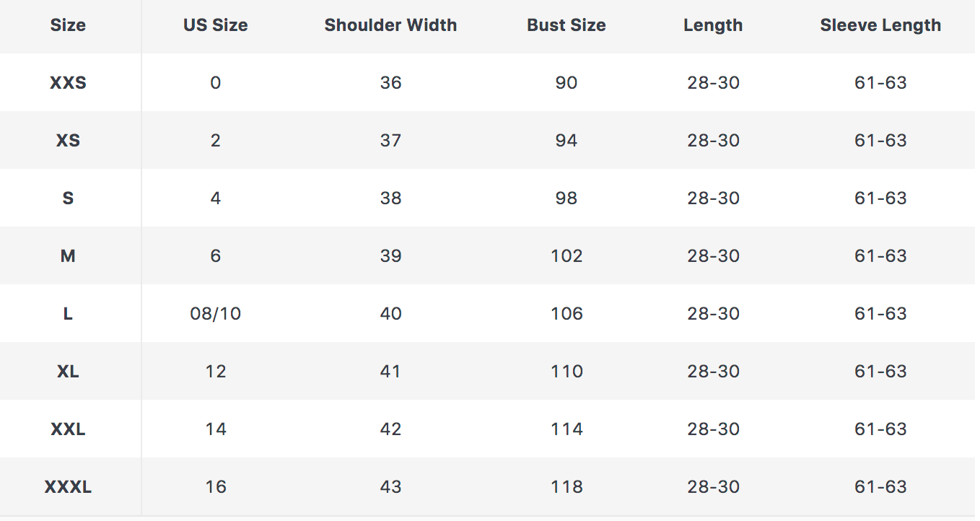This screenshot has width=980, height=521.
Task: Select the XXL size row label
Action: pyautogui.click(x=68, y=429)
